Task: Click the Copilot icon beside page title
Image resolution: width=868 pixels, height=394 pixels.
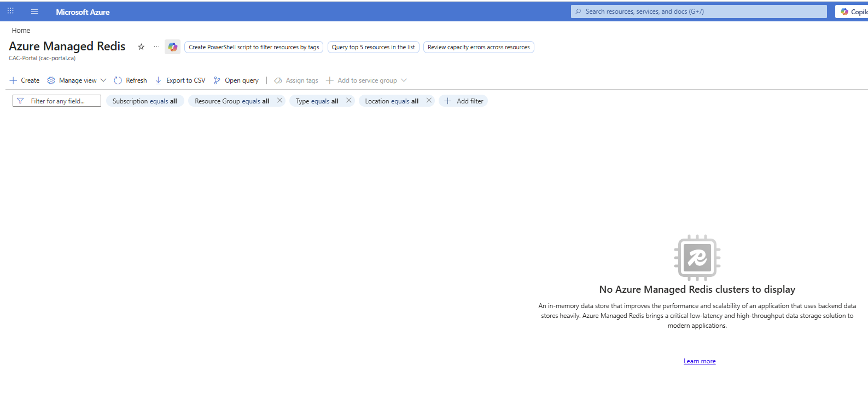Action: (173, 47)
